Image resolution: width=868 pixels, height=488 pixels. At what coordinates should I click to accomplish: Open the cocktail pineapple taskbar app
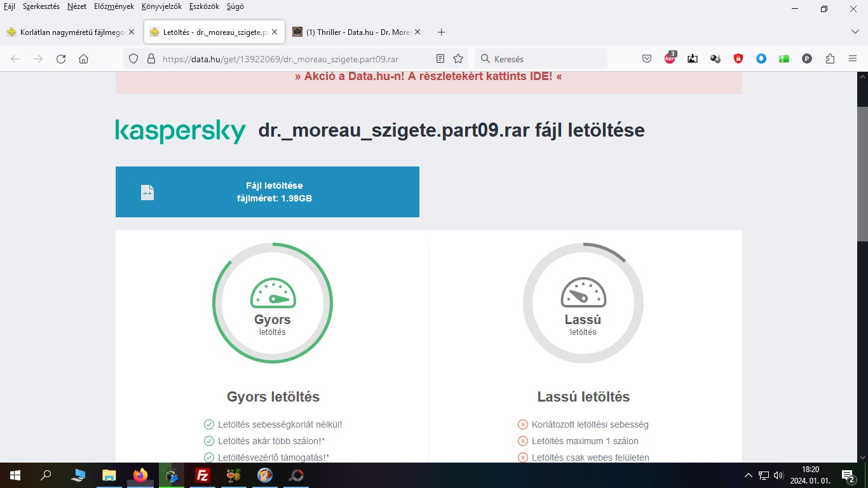[x=234, y=475]
